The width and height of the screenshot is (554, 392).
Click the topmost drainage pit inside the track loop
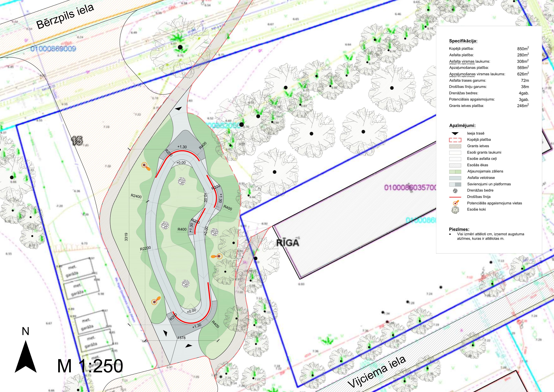click(182, 181)
